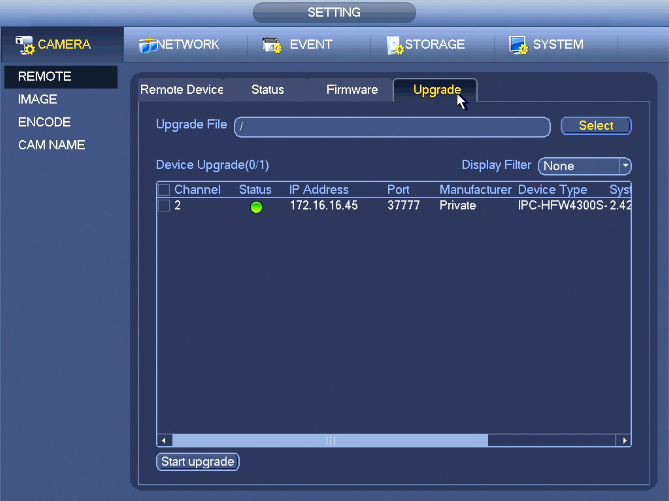Viewport: 669px width, 501px height.
Task: Switch to the Remote Device tab
Action: pos(182,90)
